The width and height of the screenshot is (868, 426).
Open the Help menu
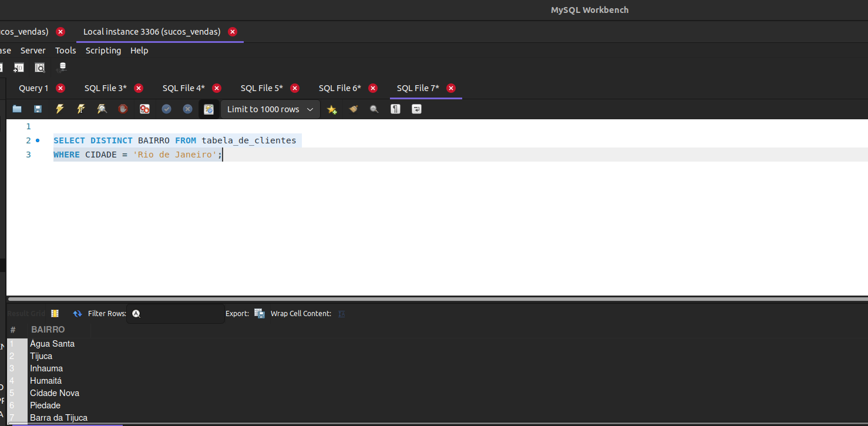pos(139,51)
